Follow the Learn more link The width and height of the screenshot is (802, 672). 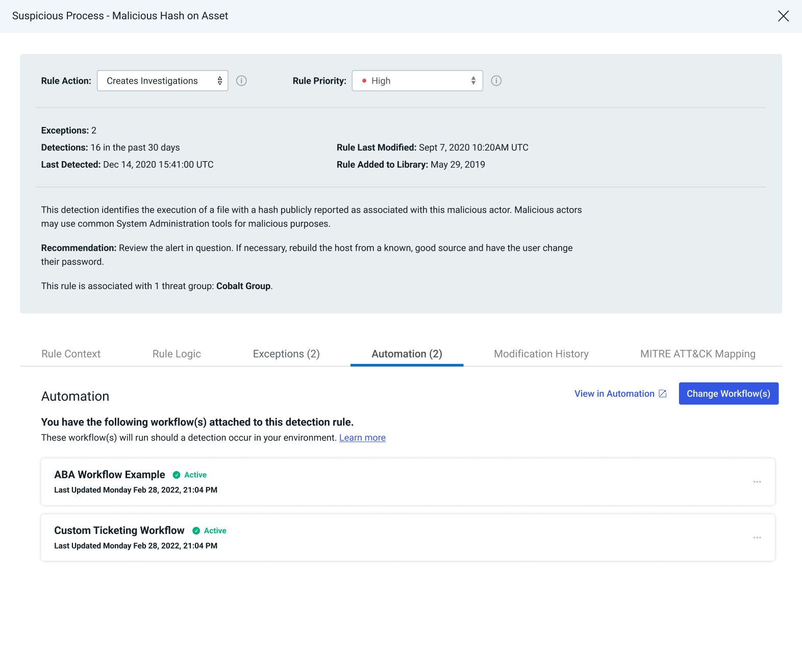pyautogui.click(x=362, y=438)
